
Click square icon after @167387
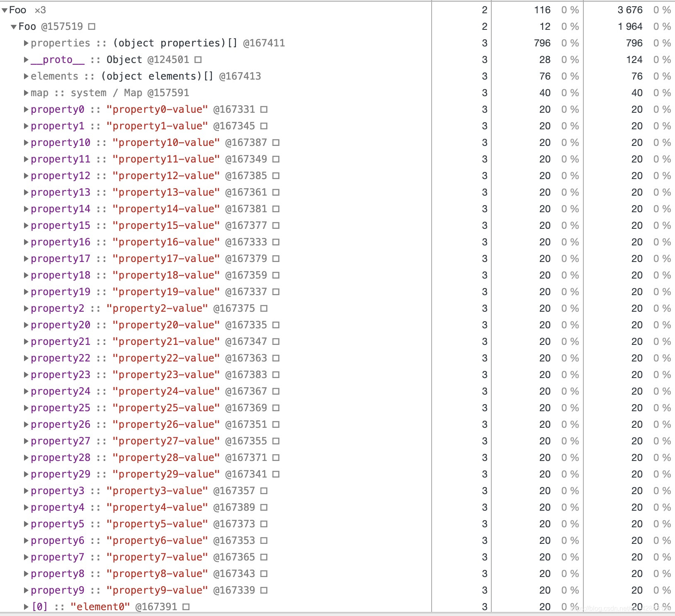point(276,143)
